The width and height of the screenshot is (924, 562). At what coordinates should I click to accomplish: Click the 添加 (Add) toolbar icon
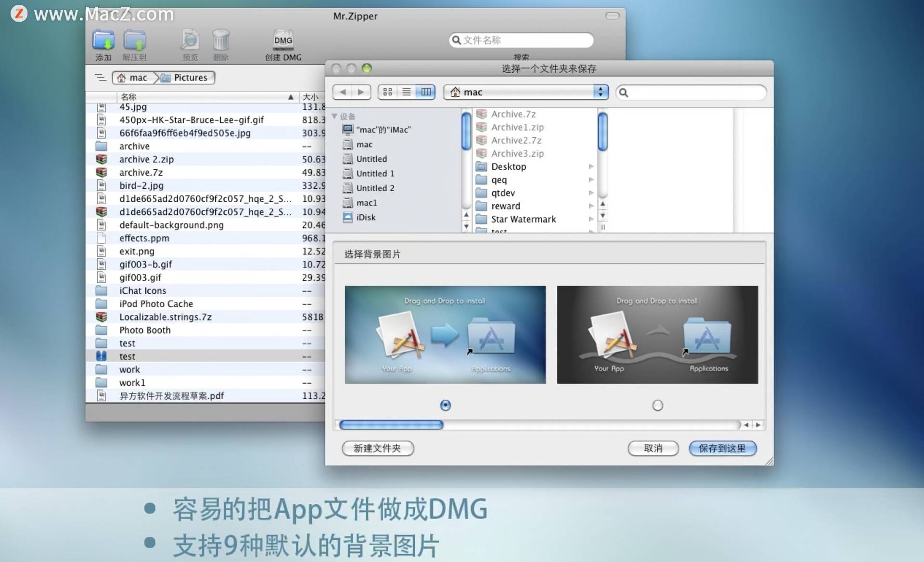(103, 40)
